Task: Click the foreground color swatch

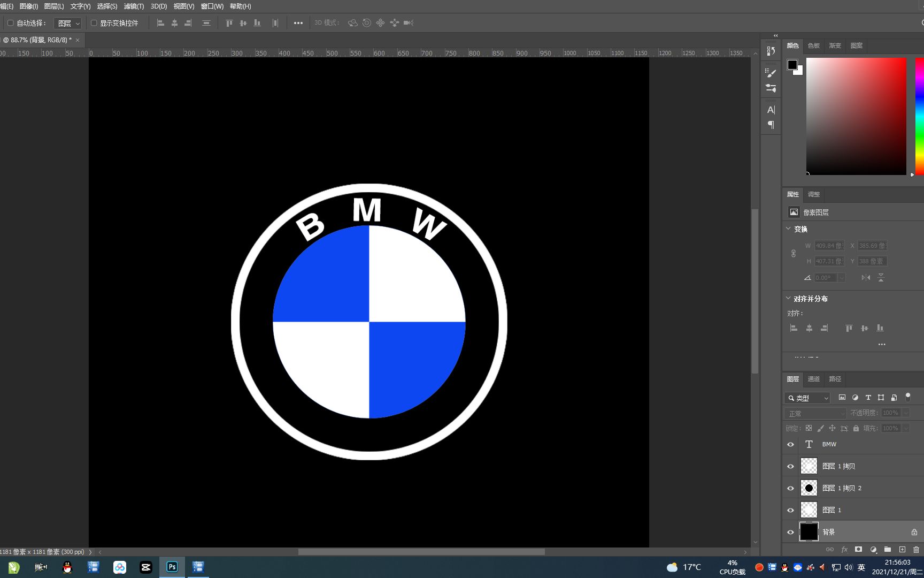Action: tap(792, 65)
